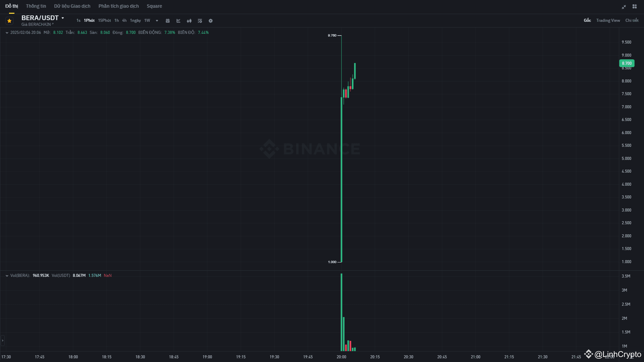Image resolution: width=644 pixels, height=362 pixels.
Task: Open the Giá BERACHAIN link
Action: point(37,24)
